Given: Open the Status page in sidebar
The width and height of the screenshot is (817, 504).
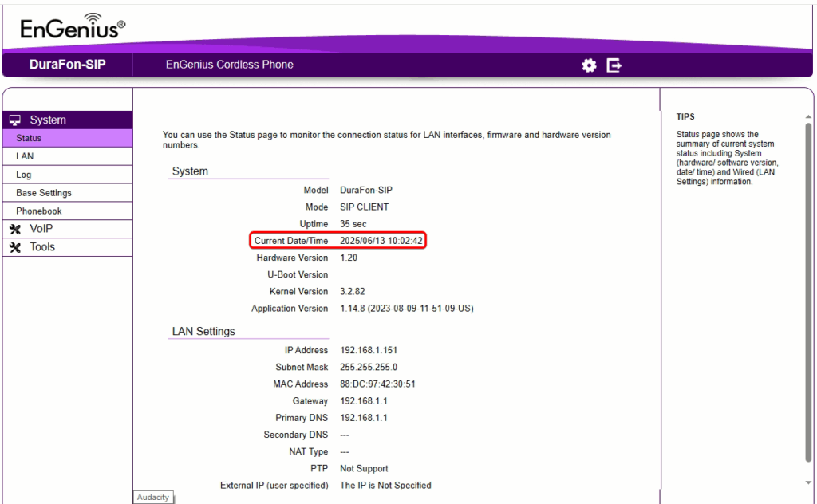Looking at the screenshot, I should tap(67, 138).
